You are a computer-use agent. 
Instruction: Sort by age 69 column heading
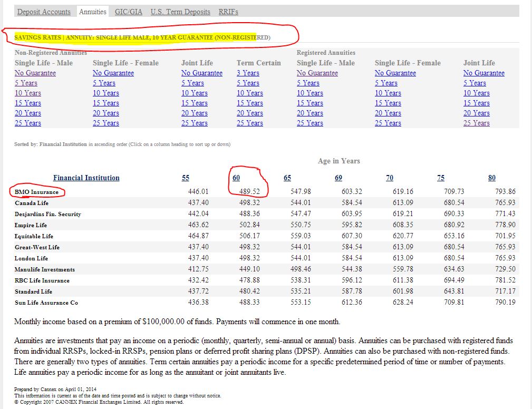(338, 178)
